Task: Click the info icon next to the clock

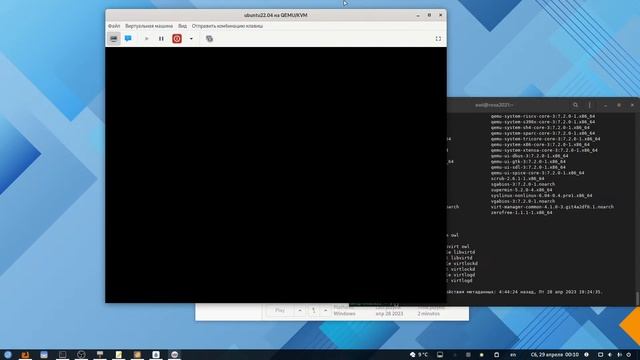Action: coord(587,355)
